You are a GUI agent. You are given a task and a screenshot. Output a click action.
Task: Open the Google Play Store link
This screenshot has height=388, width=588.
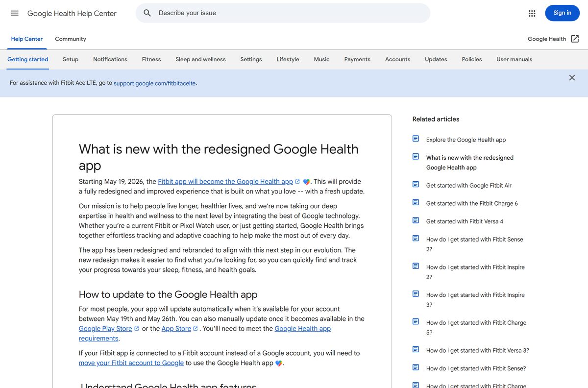[105, 329]
